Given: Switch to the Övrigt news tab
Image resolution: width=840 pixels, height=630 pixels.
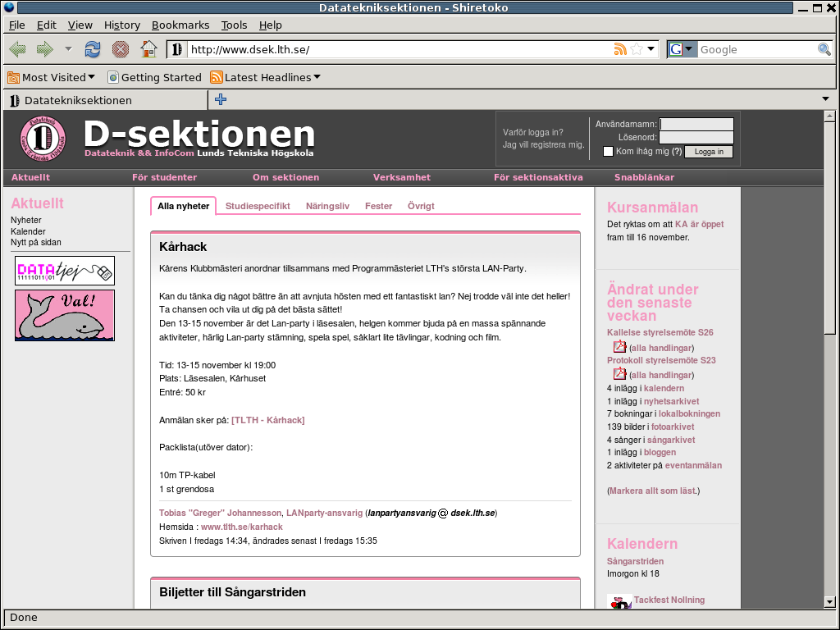Looking at the screenshot, I should click(421, 206).
